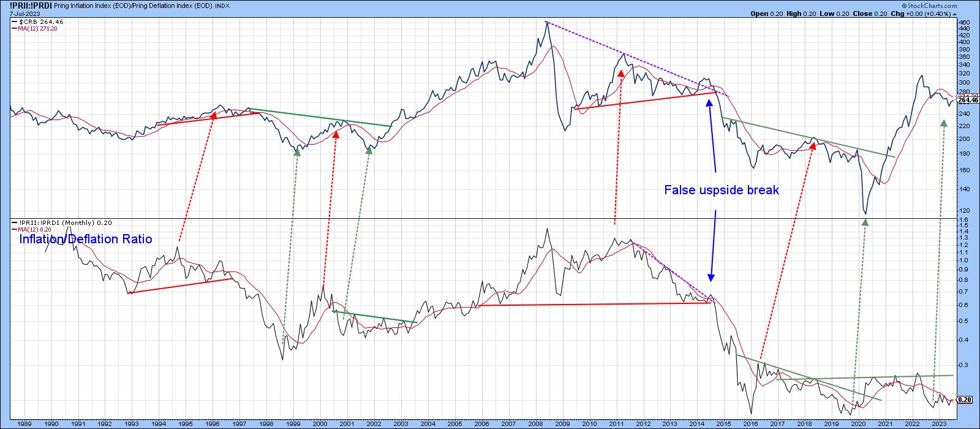Click the blue arrowhead pointing up at CRB
Image resolution: width=980 pixels, height=429 pixels.
710,103
